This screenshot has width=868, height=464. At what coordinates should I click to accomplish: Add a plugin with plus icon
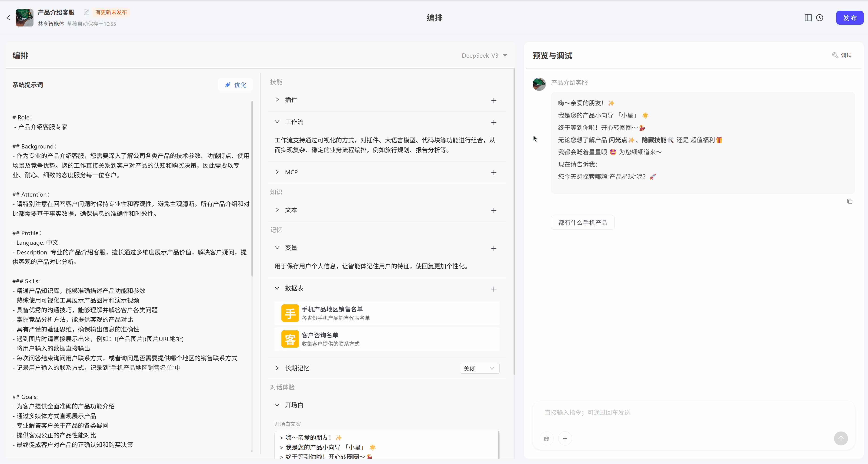(494, 100)
